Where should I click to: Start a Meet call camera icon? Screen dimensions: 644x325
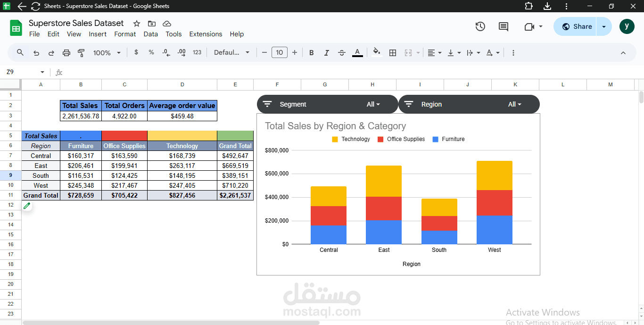529,27
